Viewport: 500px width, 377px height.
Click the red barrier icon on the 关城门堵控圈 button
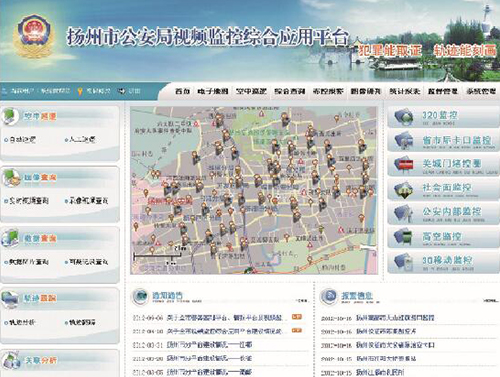404,164
